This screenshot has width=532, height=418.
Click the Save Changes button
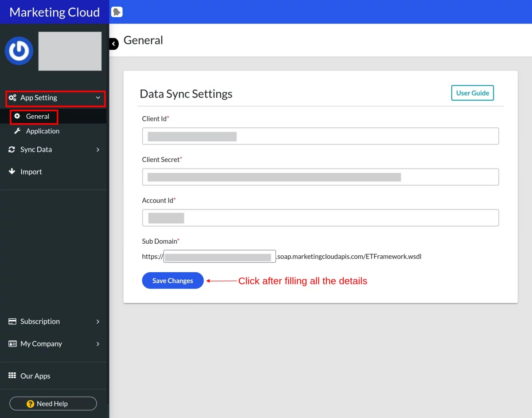point(173,281)
